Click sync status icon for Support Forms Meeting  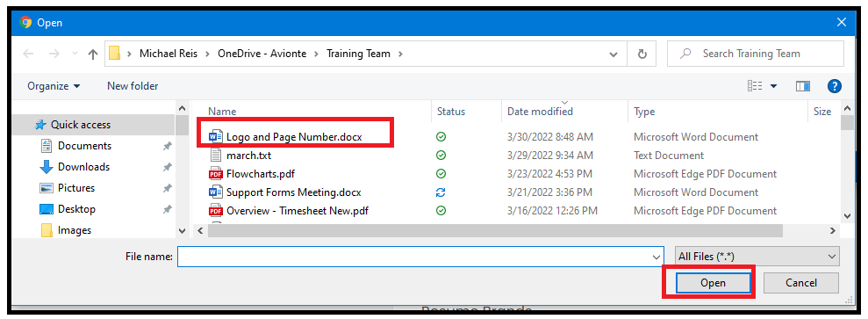[441, 192]
